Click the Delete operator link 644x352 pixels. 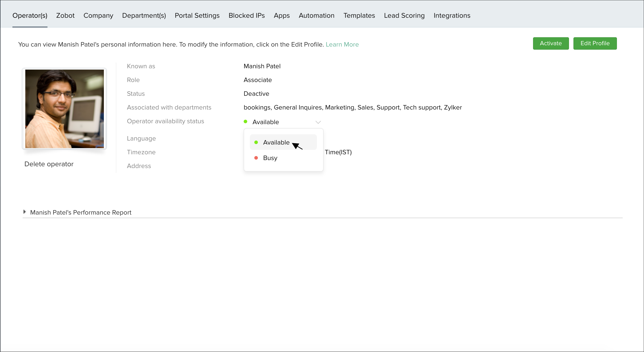tap(49, 164)
